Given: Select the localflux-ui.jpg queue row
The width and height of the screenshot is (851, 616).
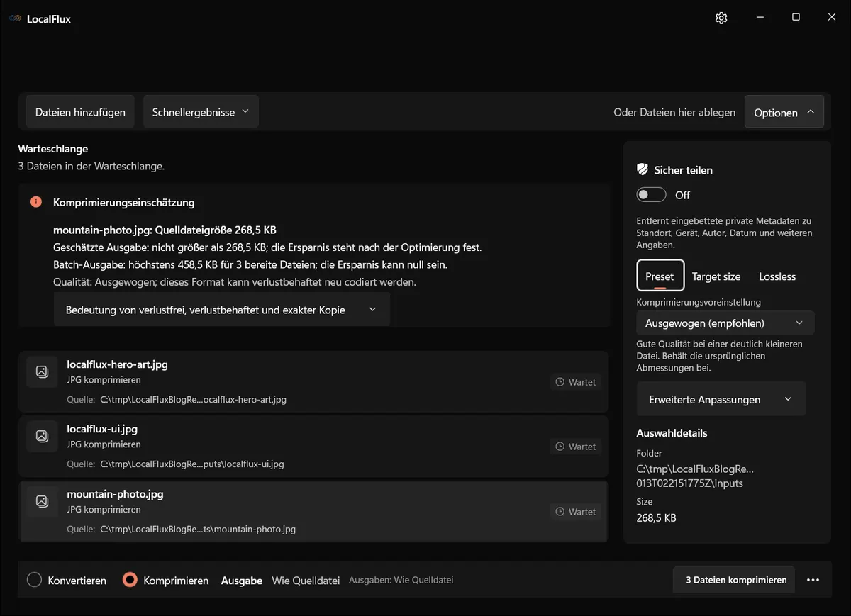Looking at the screenshot, I should click(313, 447).
